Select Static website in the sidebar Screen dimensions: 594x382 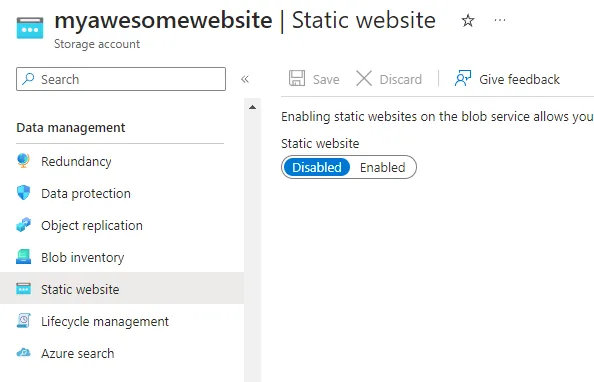121,289
